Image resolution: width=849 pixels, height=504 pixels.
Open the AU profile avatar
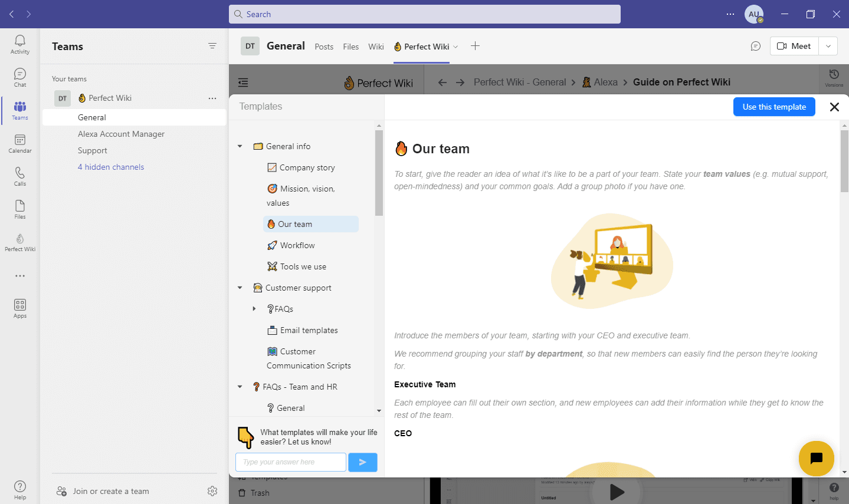click(754, 14)
